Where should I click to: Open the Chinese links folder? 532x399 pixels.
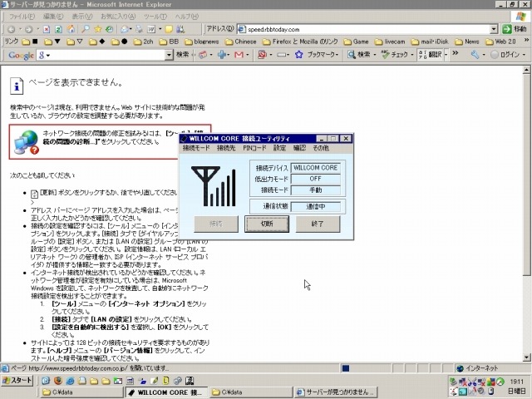tap(240, 42)
